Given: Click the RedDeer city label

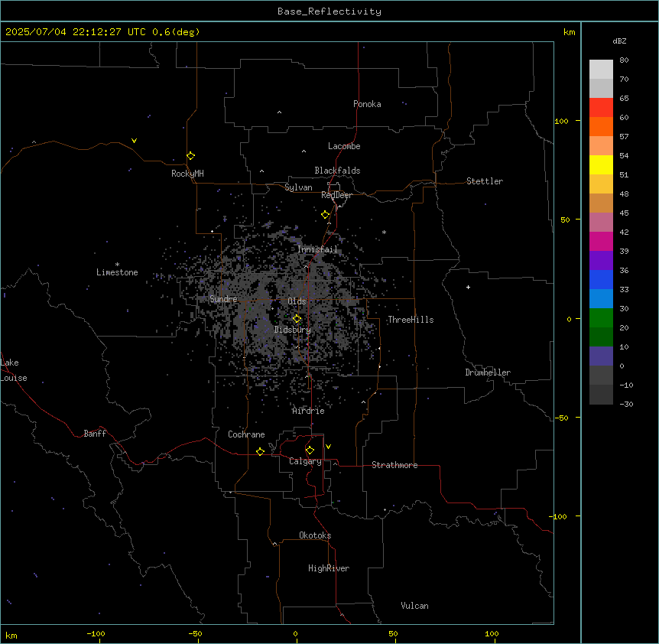Looking at the screenshot, I should 336,195.
